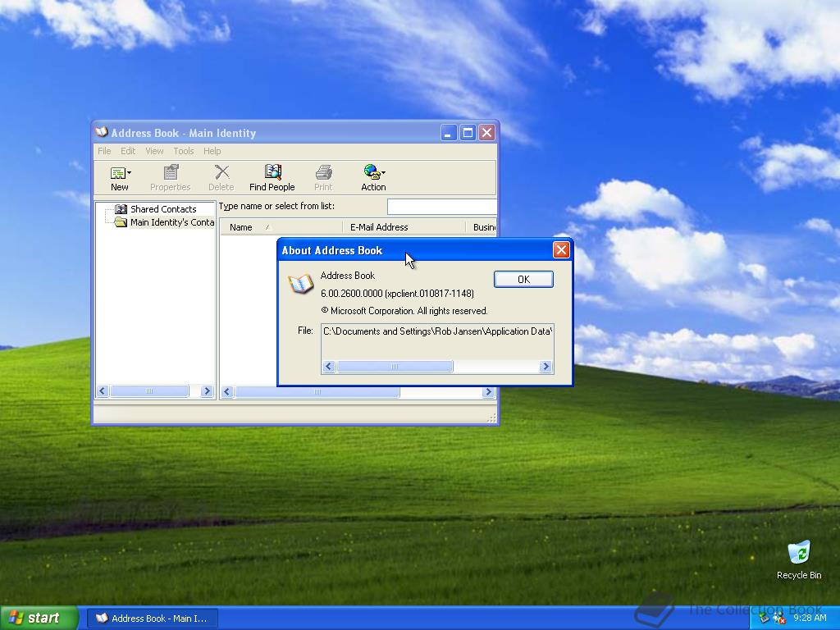Close the About Address Book dialog
Image resolution: width=840 pixels, height=630 pixels.
[x=561, y=249]
